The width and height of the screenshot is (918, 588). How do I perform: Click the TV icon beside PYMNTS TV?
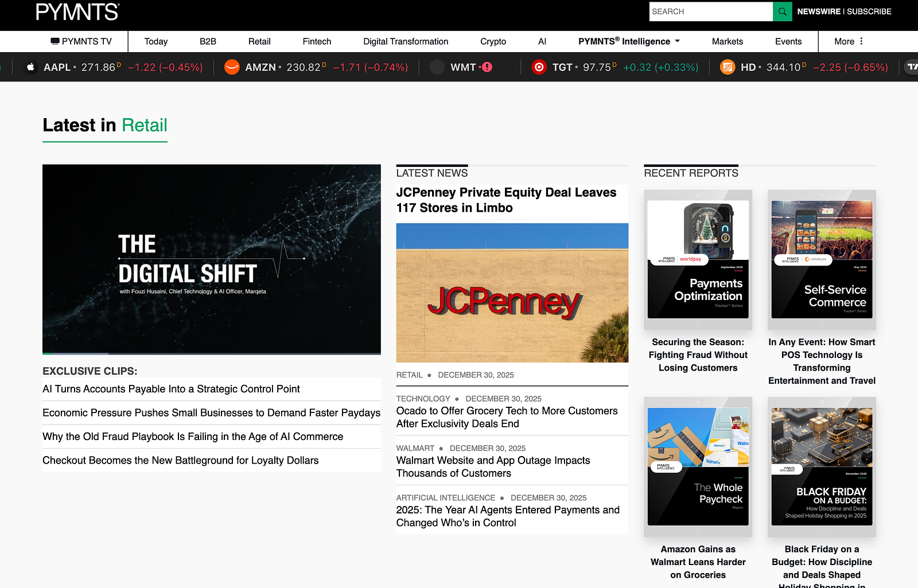55,41
